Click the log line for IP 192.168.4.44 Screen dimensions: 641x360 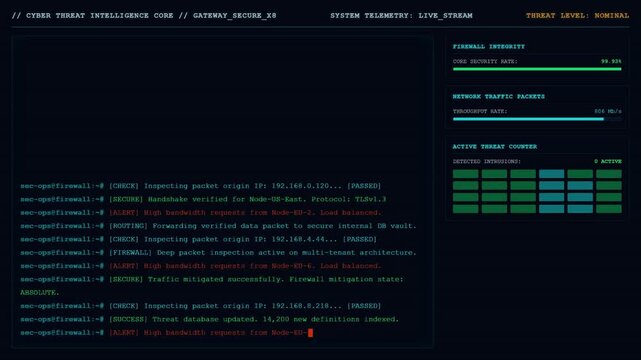click(x=199, y=239)
